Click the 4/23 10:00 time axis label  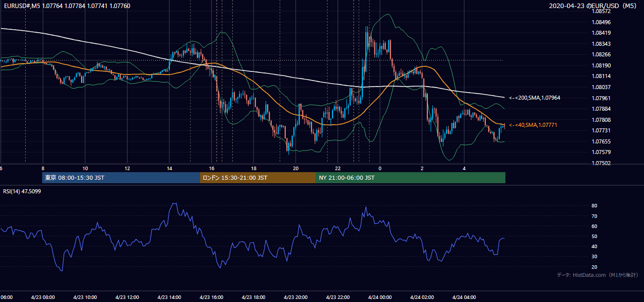tap(85, 297)
